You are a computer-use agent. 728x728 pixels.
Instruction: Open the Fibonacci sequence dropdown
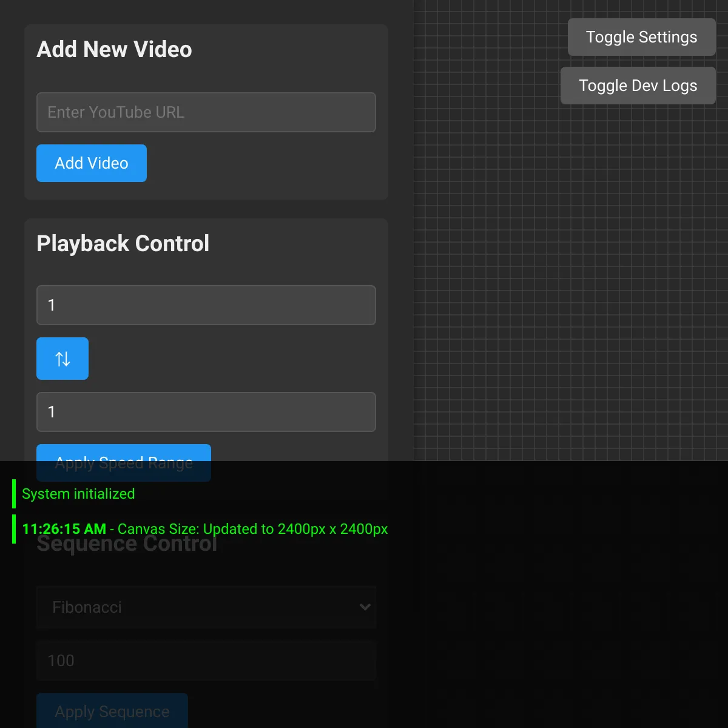pos(206,607)
